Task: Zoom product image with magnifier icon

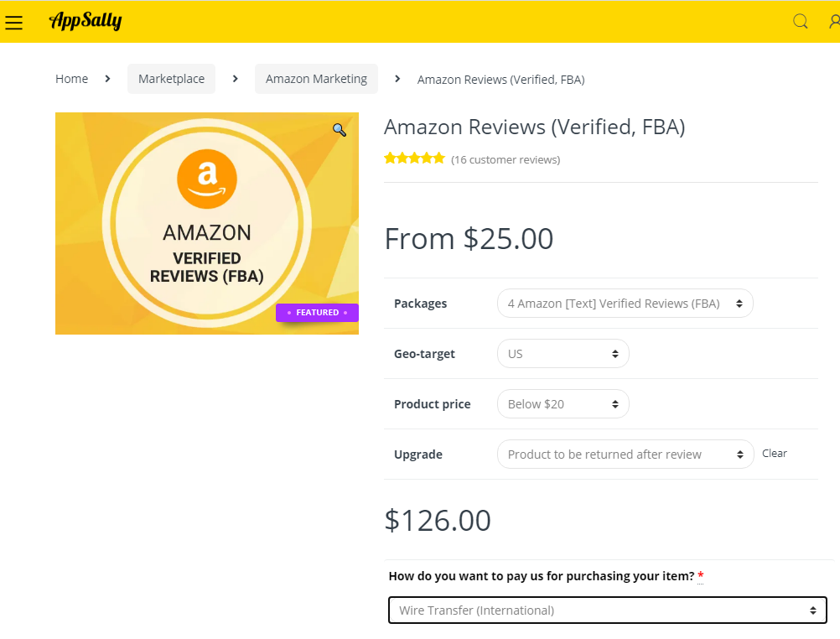Action: [x=339, y=129]
